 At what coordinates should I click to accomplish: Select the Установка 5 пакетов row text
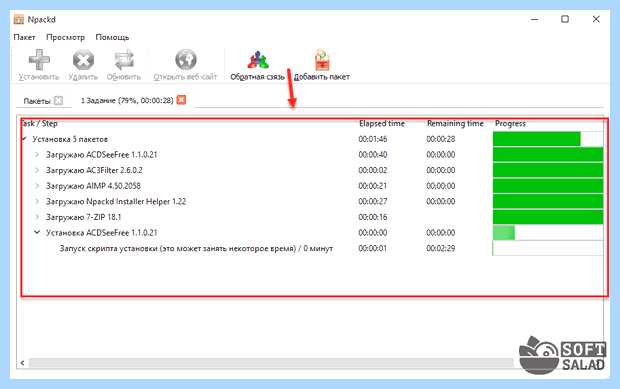[x=70, y=139]
